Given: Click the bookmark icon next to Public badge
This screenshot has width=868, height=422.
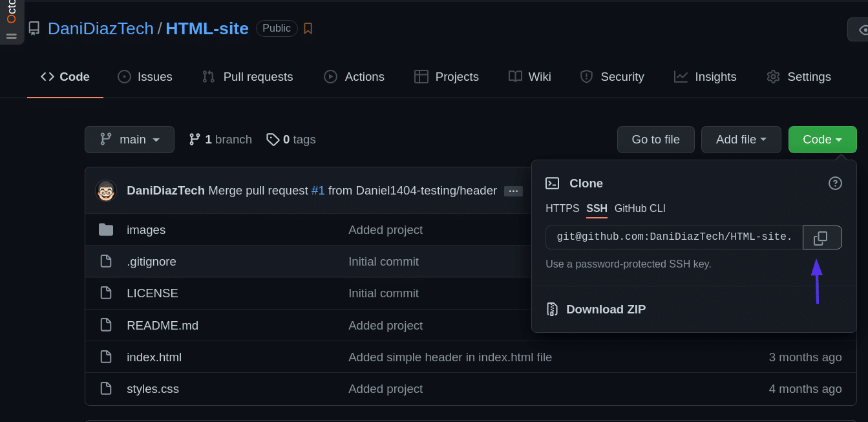Looking at the screenshot, I should [x=308, y=28].
